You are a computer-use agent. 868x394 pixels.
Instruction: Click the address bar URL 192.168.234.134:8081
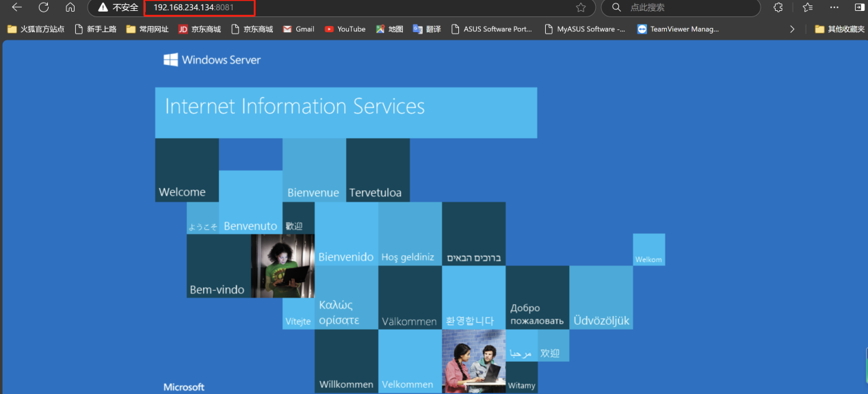194,8
